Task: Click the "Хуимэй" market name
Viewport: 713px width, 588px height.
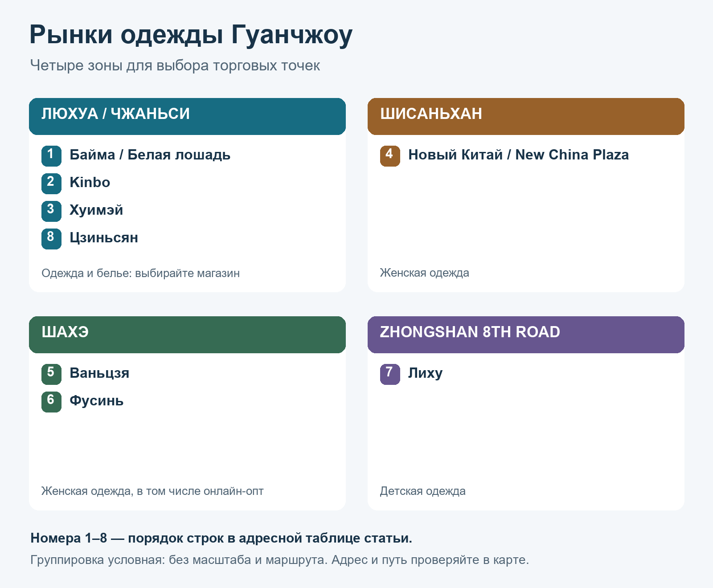Action: [96, 210]
